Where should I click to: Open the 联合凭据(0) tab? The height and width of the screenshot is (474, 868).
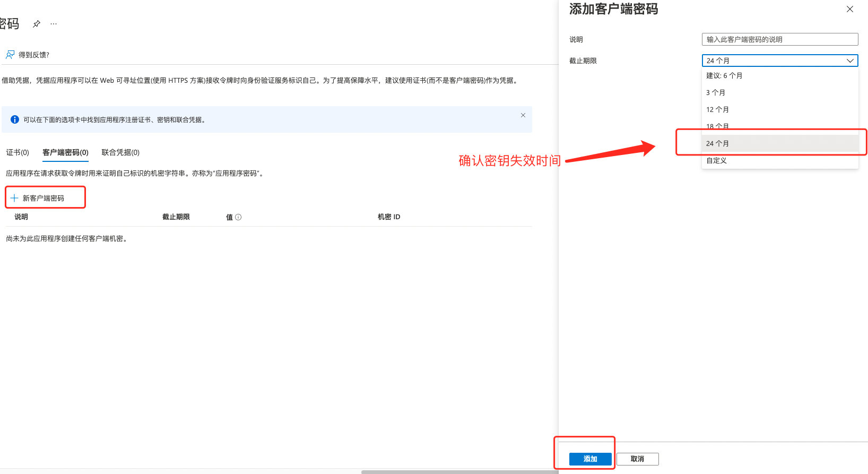tap(120, 152)
